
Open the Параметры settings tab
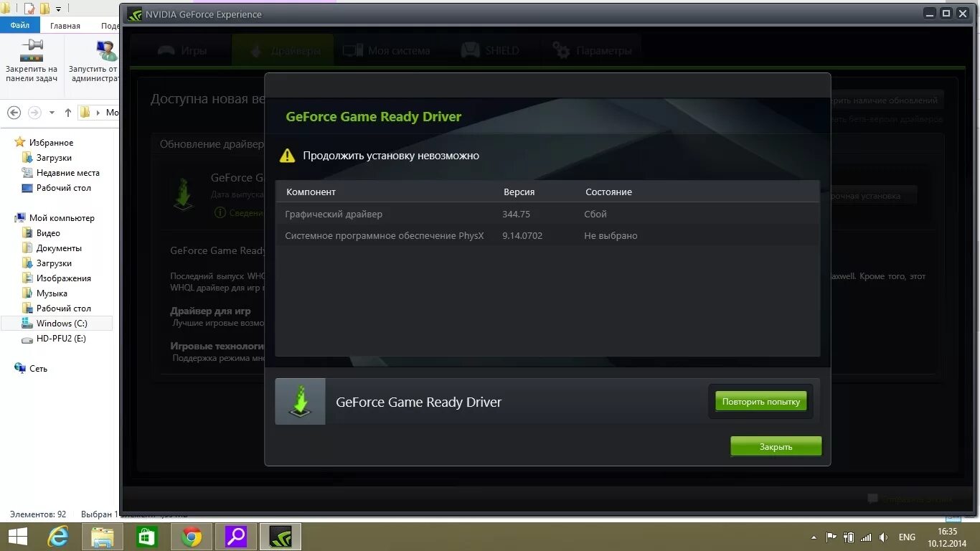tap(592, 51)
